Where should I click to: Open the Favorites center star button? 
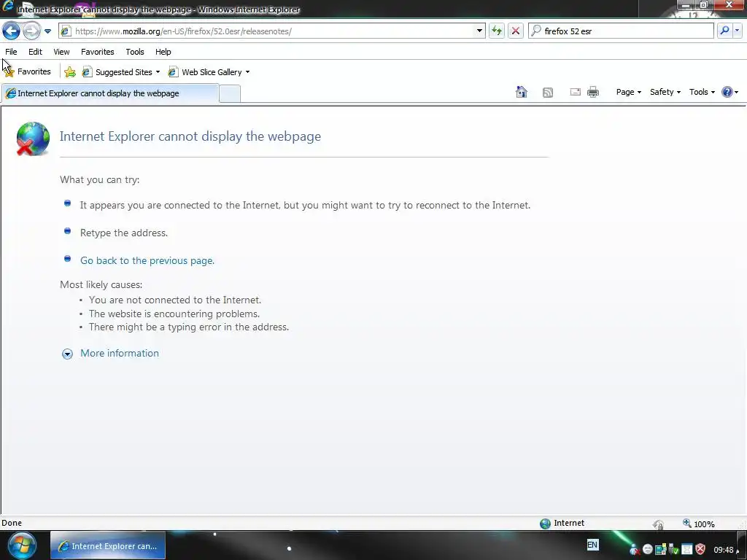point(28,71)
